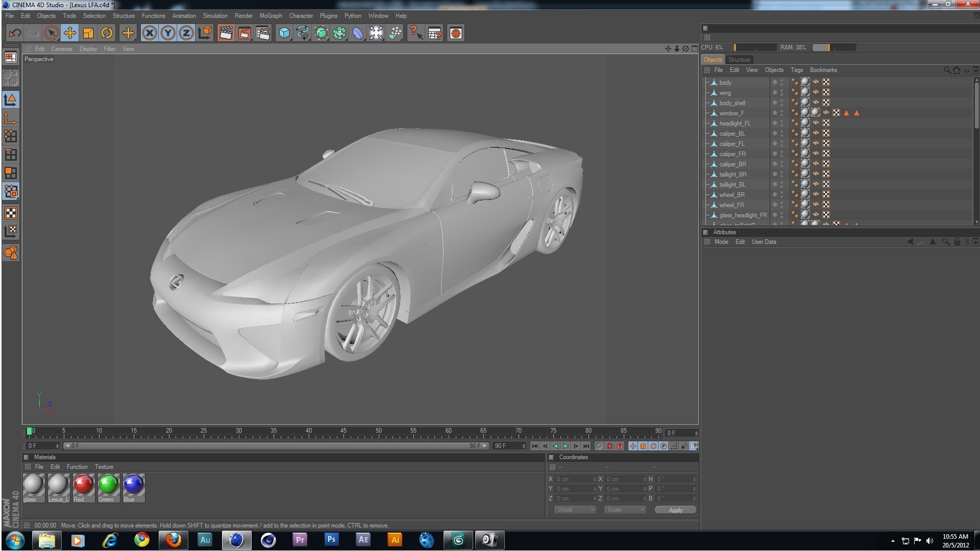980x551 pixels.
Task: Add a Cube primitive object
Action: tap(284, 33)
